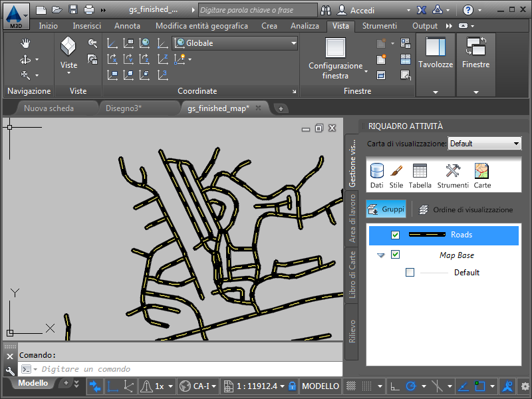Viewport: 532px width, 399px height.
Task: Click the Carte map icon
Action: (482, 176)
